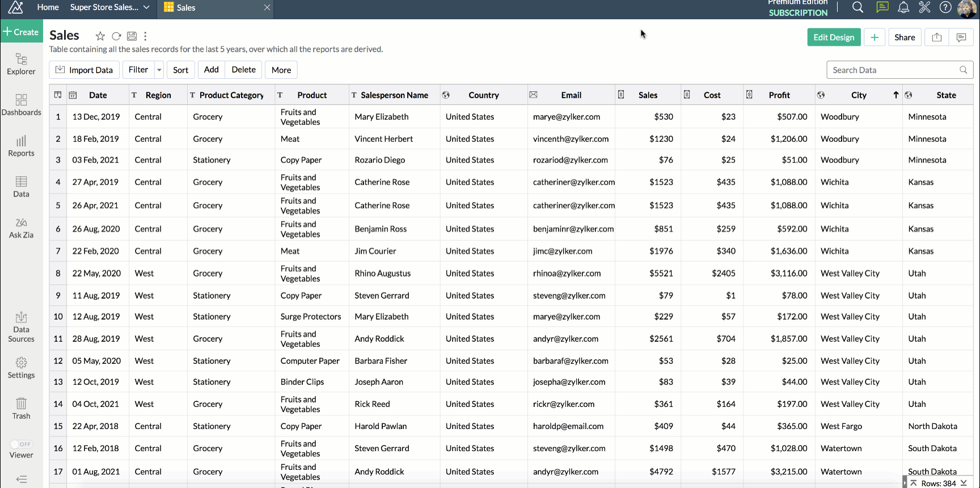Select the Profit column header
Screen dimensions: 980x488
[x=779, y=95]
